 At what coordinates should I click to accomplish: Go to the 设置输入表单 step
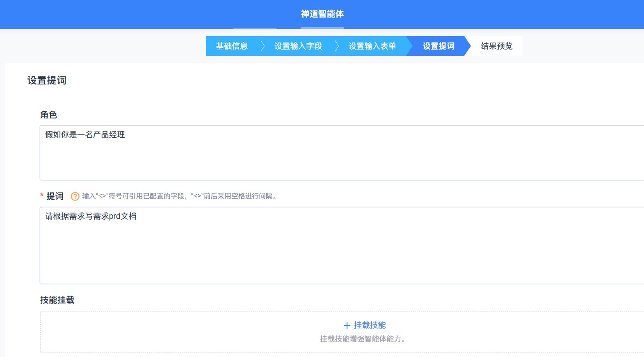[372, 46]
